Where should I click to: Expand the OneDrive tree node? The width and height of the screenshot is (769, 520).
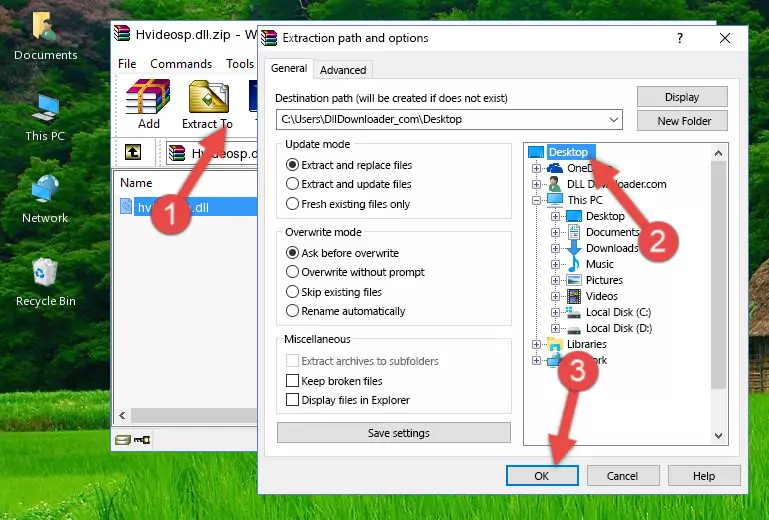(x=536, y=168)
